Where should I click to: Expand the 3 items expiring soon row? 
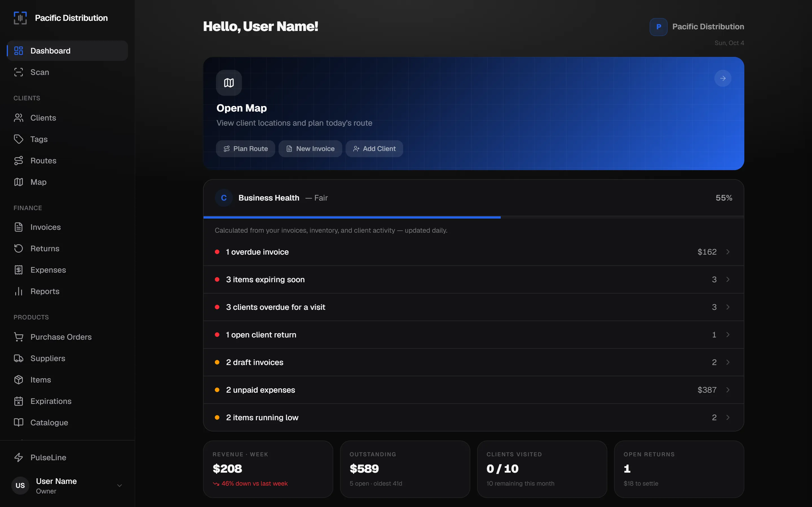click(473, 280)
